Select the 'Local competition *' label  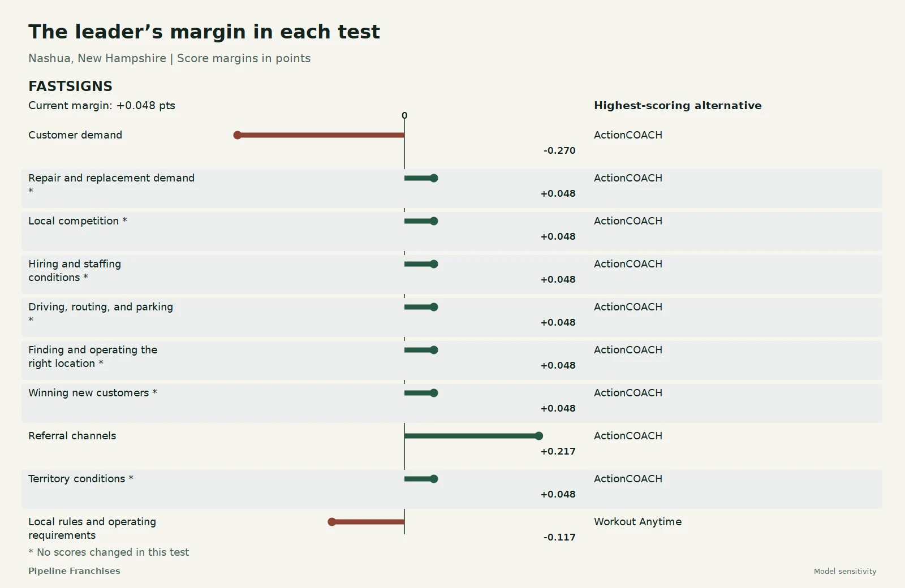click(x=77, y=221)
